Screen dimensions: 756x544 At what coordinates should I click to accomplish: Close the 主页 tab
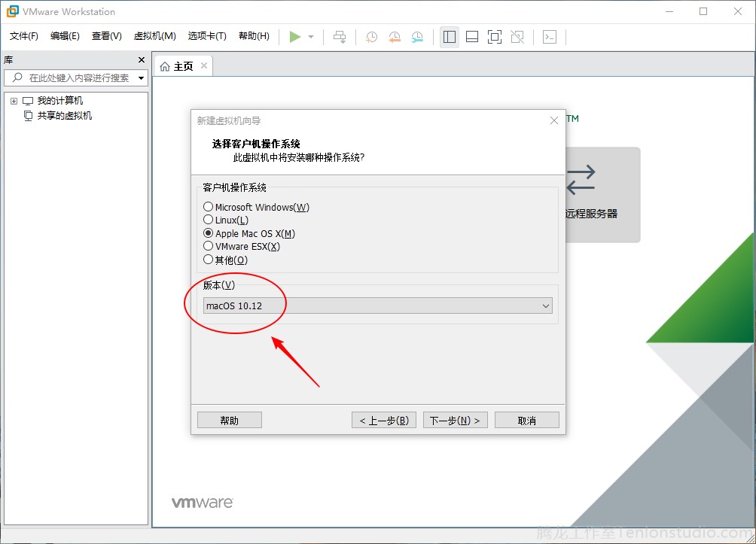click(204, 65)
